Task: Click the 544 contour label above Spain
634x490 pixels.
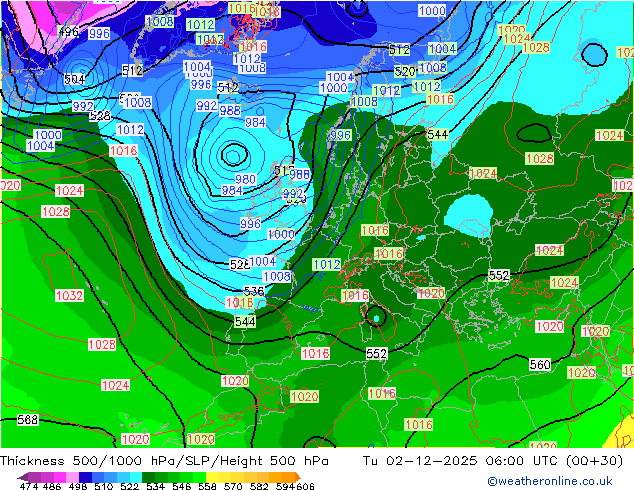Action: (x=245, y=322)
